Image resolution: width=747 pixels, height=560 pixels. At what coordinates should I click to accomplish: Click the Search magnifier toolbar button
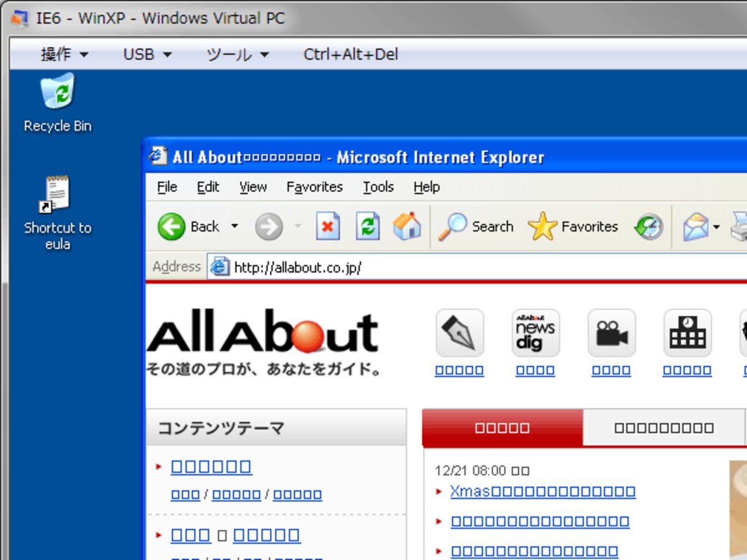[476, 226]
